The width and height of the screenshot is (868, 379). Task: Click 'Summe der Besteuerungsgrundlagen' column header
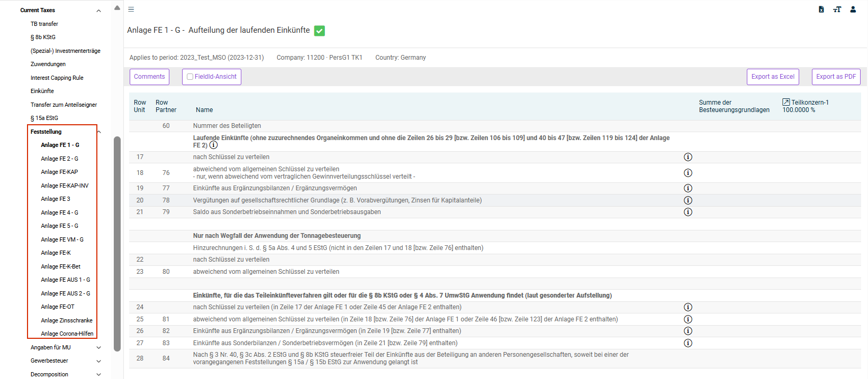(x=734, y=106)
